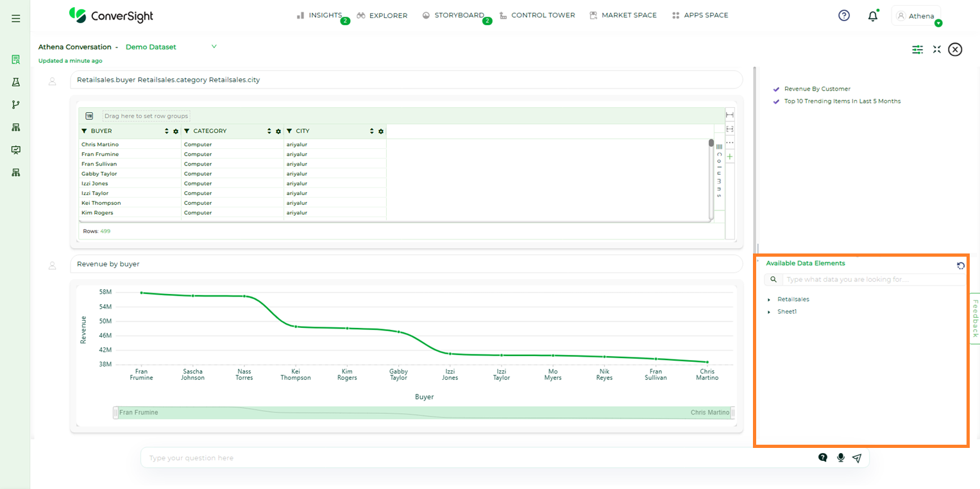Open the Demo Dataset dropdown chevron
This screenshot has width=980, height=489.
click(214, 46)
